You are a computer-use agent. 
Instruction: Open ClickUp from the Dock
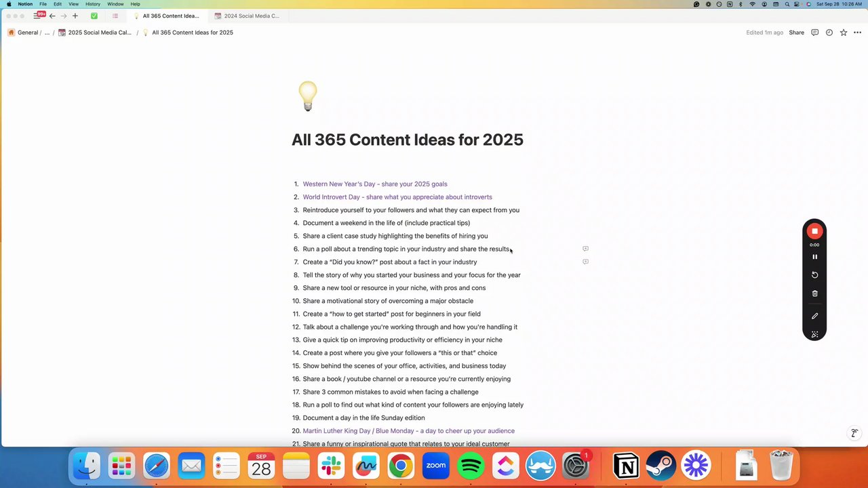pos(506,466)
